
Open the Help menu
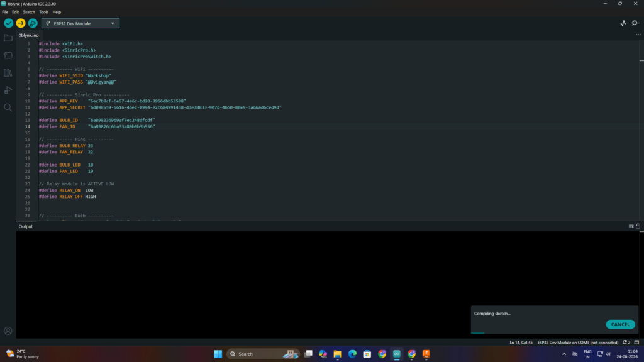pos(57,12)
